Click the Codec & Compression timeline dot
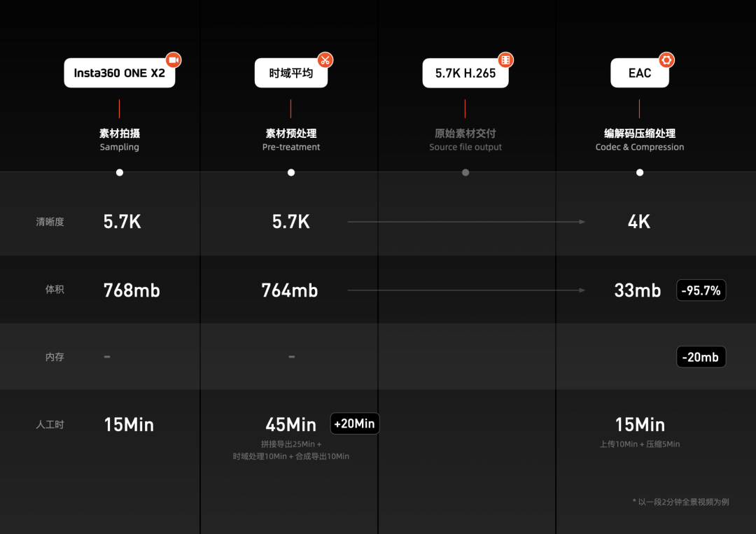Screen dimensions: 756x534 (640, 173)
